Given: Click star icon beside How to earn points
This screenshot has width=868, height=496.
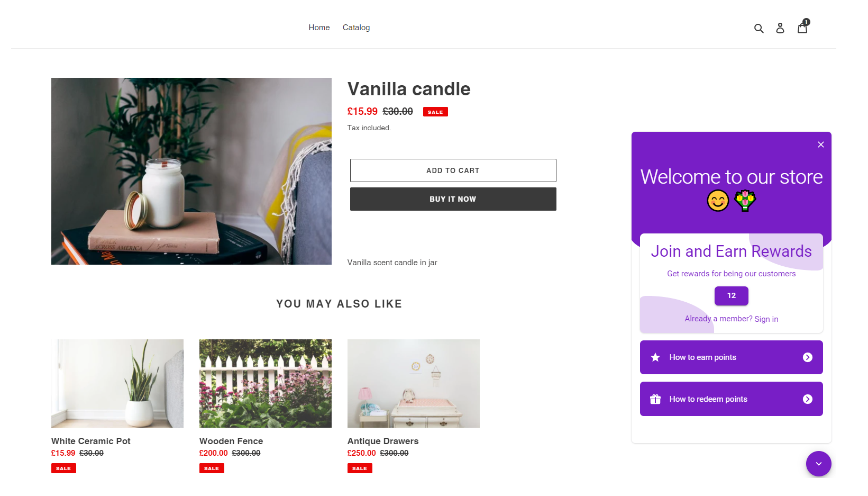Looking at the screenshot, I should [x=655, y=357].
